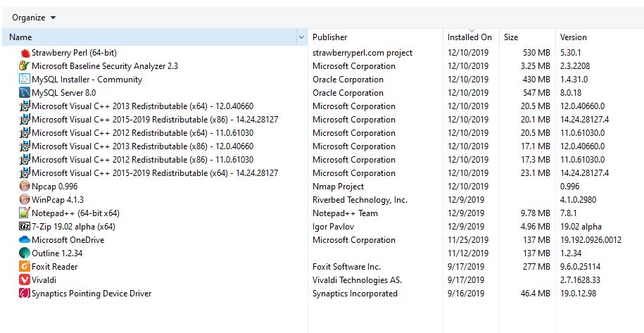The height and width of the screenshot is (333, 644).
Task: Click the Notepad++ program icon
Action: pyautogui.click(x=25, y=213)
